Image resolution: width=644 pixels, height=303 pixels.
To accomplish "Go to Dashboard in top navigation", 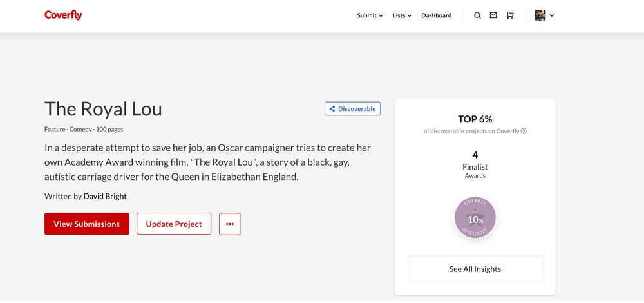I will [x=436, y=15].
